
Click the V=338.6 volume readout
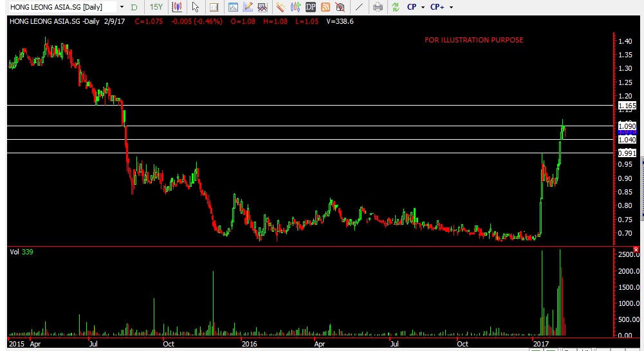point(340,21)
